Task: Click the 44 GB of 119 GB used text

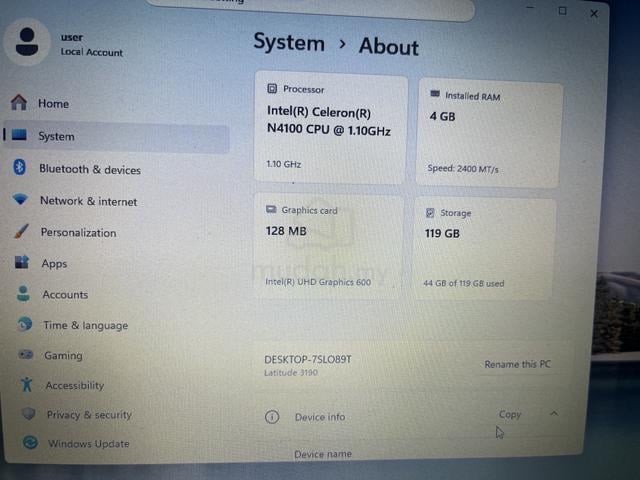Action: 464,283
